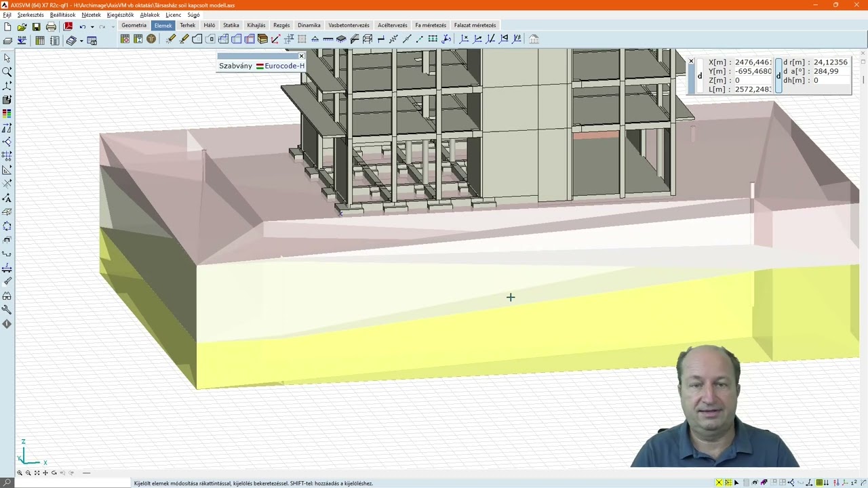
Task: Expand the undo history dropdown arrow
Action: point(92,27)
